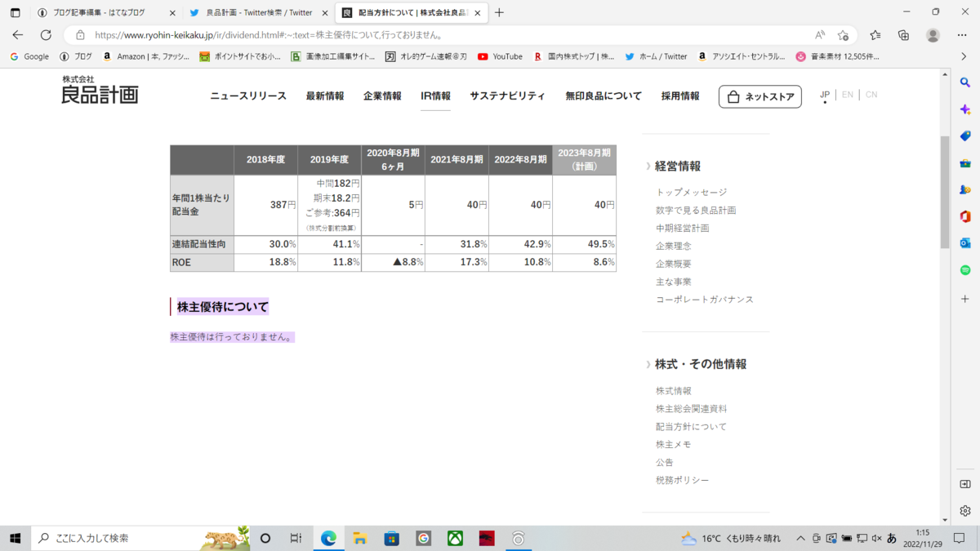
Task: Open the read aloud option in address bar
Action: click(820, 35)
